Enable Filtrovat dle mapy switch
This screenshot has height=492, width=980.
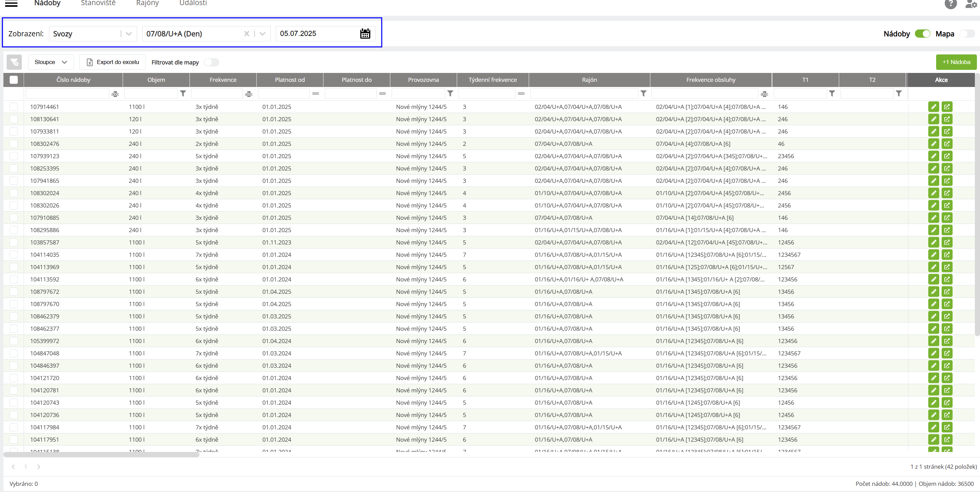[x=211, y=62]
